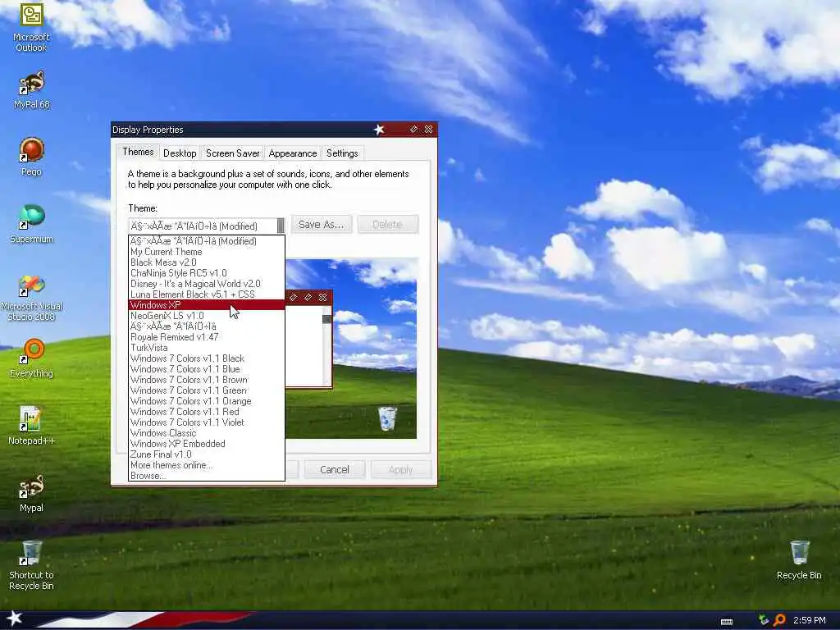Viewport: 840px width, 630px height.
Task: Click the Cancel button
Action: pos(335,470)
